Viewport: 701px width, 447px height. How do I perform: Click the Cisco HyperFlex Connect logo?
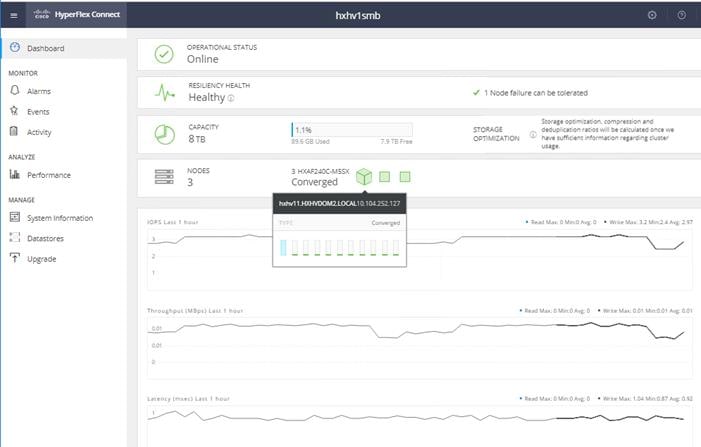click(77, 15)
